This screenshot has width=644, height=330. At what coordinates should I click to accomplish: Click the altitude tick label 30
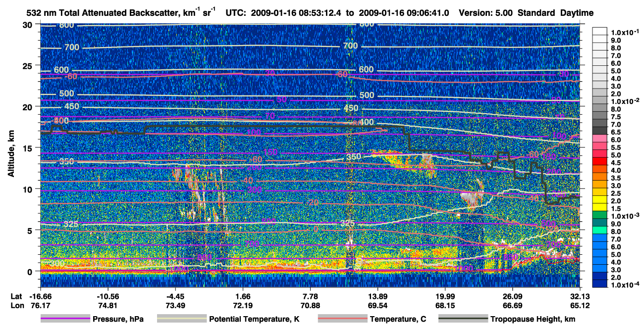point(29,25)
